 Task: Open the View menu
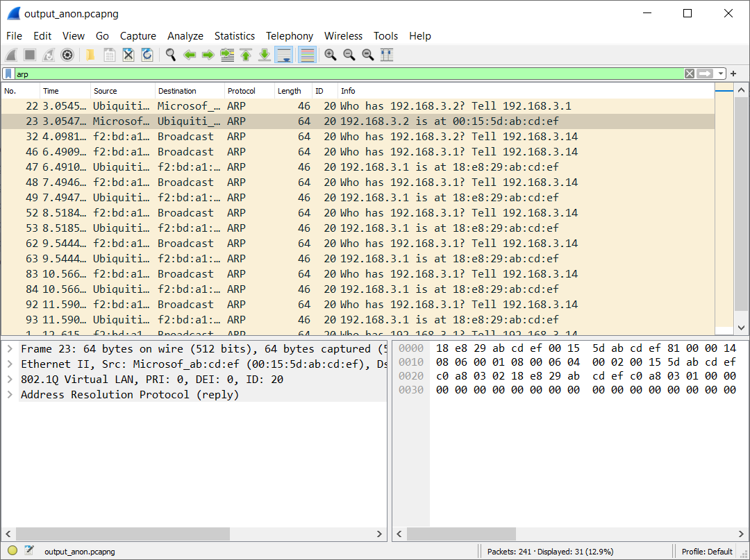tap(73, 36)
